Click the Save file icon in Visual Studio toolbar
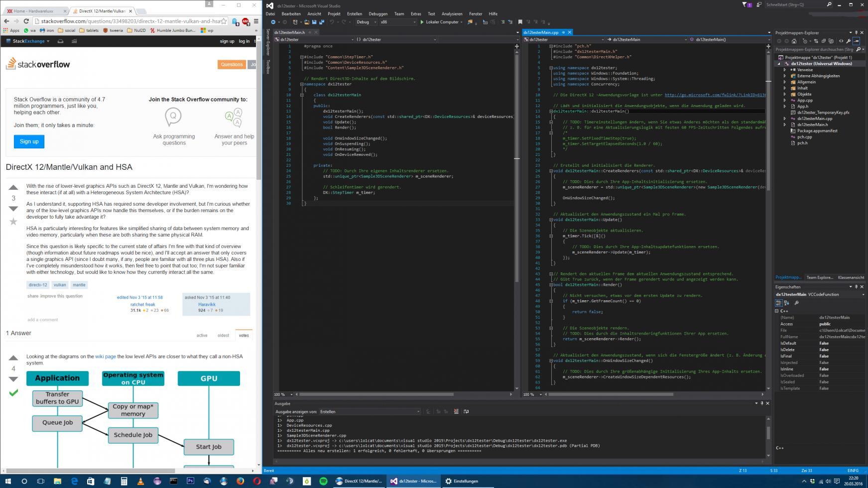The height and width of the screenshot is (488, 868). (x=314, y=22)
